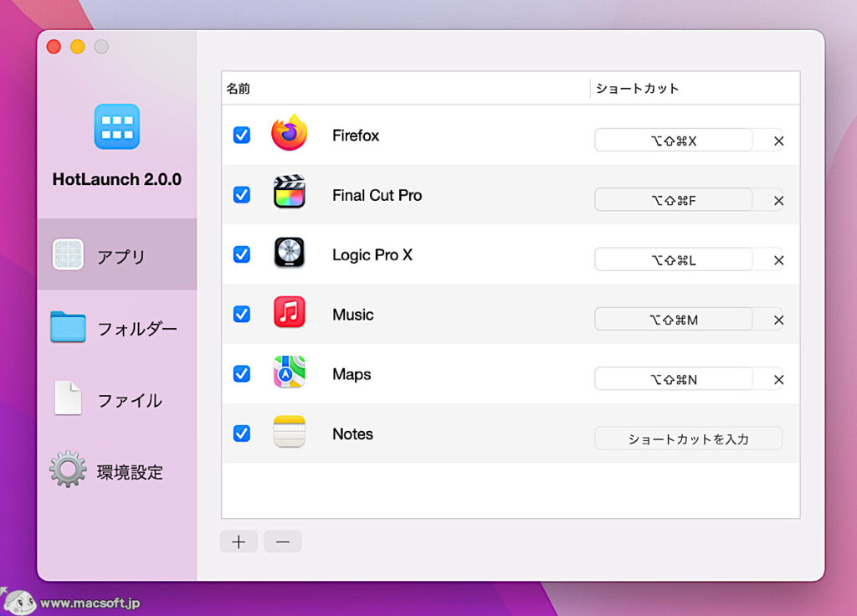The height and width of the screenshot is (616, 857).
Task: Toggle the Logic Pro X checkbox
Action: pyautogui.click(x=242, y=254)
